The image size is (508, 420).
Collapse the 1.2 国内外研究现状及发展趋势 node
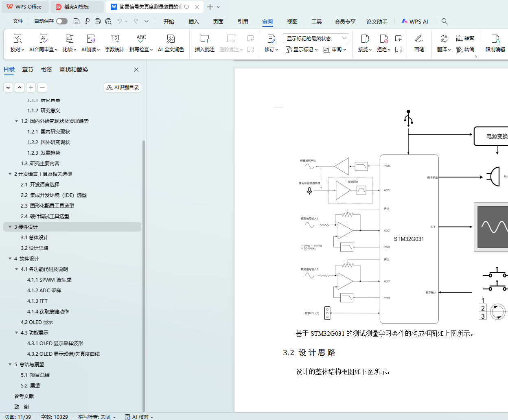tap(17, 121)
